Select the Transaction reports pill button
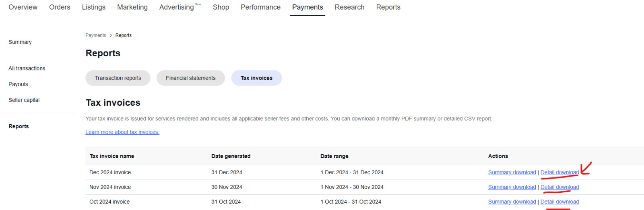The width and height of the screenshot is (644, 210). click(118, 78)
